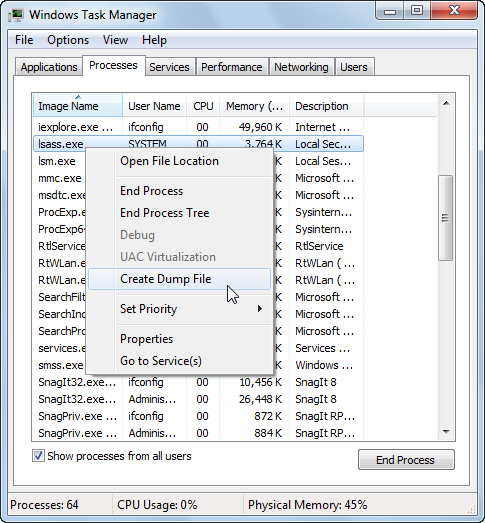Click the Physical Memory: 45% status entry
Screen dimensions: 485x523
[307, 505]
